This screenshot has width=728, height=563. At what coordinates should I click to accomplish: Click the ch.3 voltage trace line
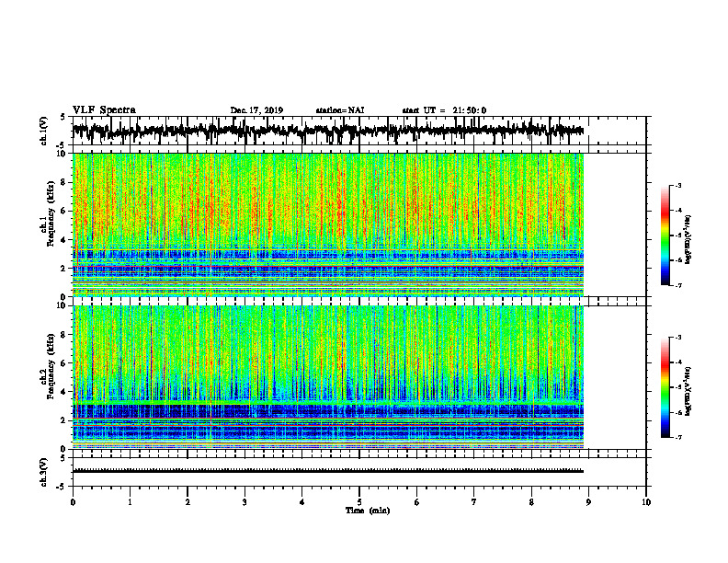[x=328, y=471]
